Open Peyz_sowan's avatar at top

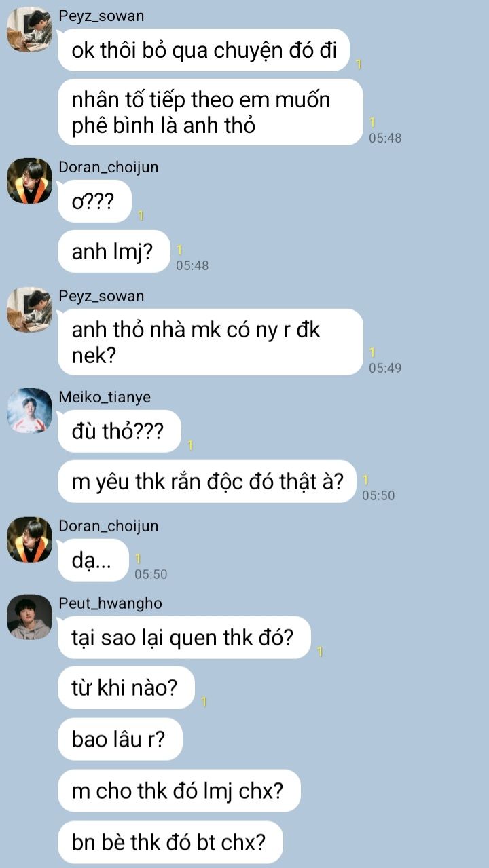[x=29, y=29]
